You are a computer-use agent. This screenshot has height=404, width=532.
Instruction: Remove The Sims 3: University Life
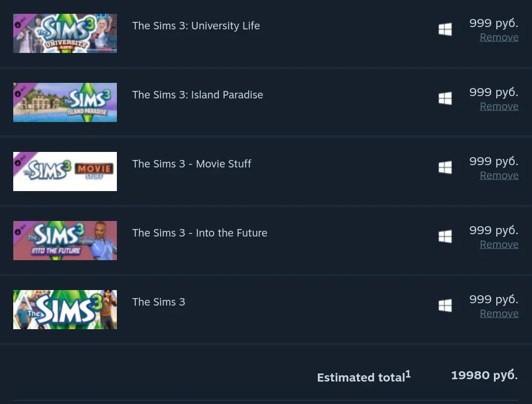pos(499,37)
